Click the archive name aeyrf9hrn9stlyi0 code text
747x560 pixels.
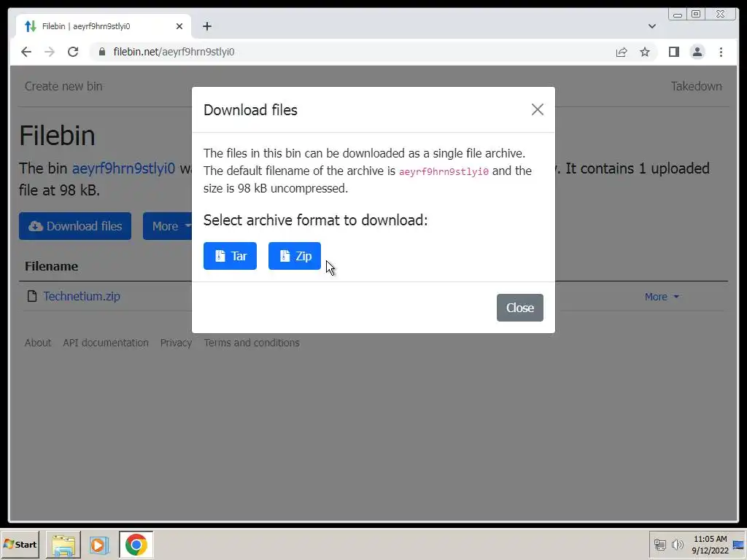click(444, 171)
